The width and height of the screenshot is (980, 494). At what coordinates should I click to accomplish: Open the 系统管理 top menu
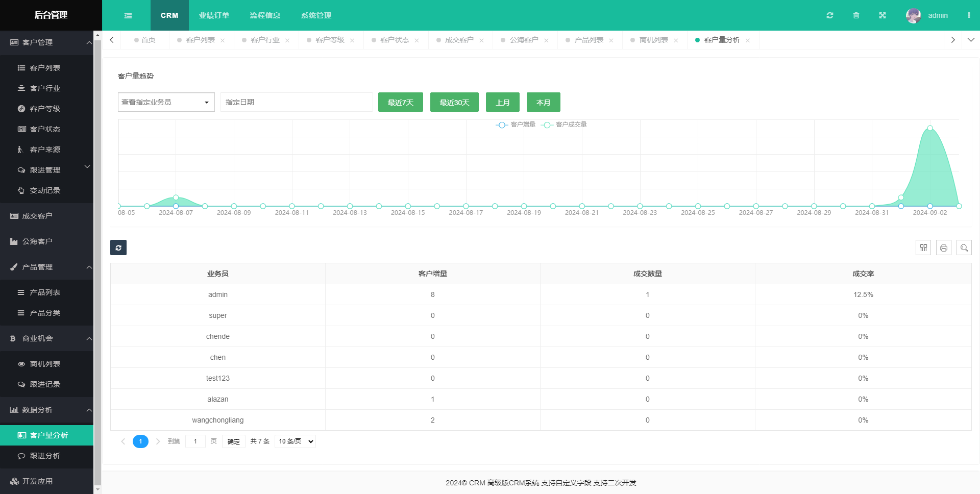pos(316,15)
